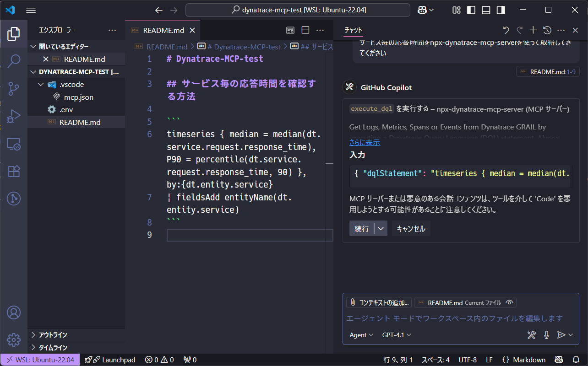Redo the last chat request
588x366 pixels.
(520, 30)
